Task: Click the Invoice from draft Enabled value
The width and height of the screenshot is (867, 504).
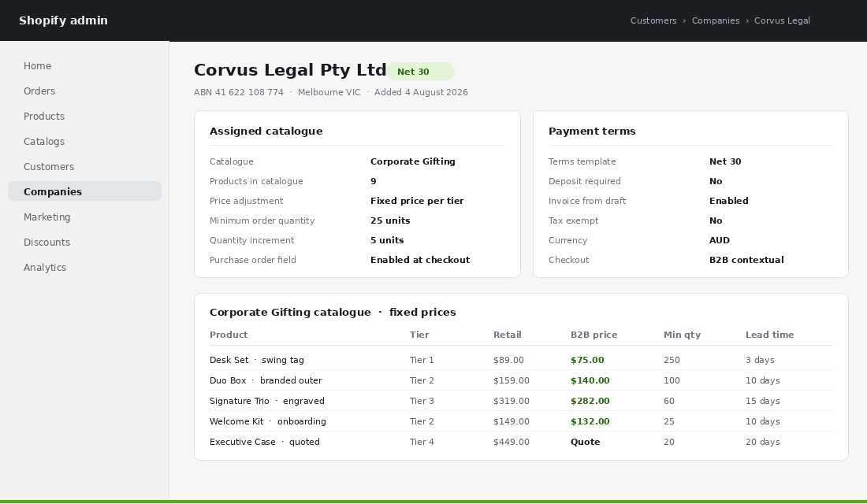Action: coord(729,201)
